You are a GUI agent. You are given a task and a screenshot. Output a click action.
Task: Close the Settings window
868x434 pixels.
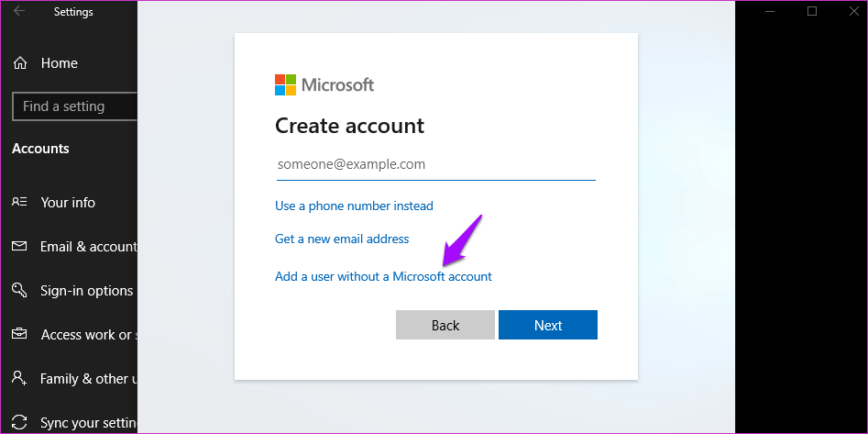click(853, 11)
